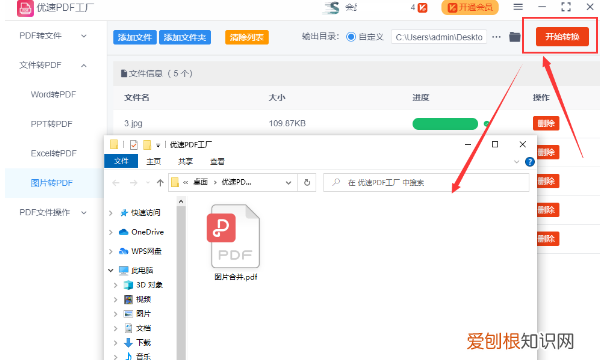Click the 3D 对象 folder icon
The height and width of the screenshot is (360, 600).
[128, 285]
